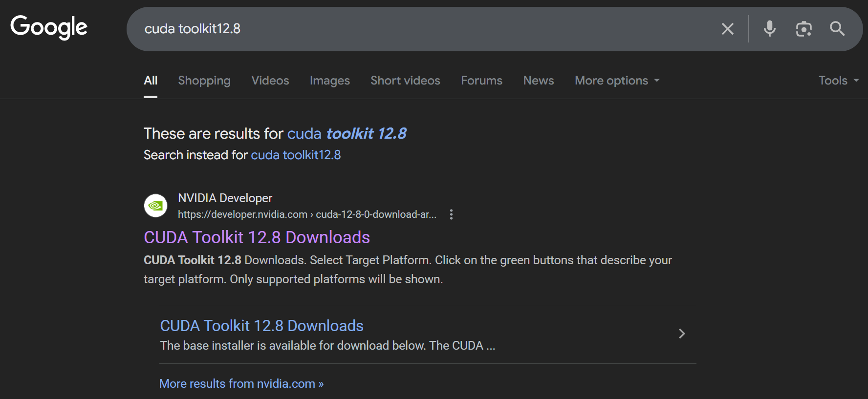Click into the search field text
The width and height of the screenshot is (868, 399).
[x=193, y=29]
